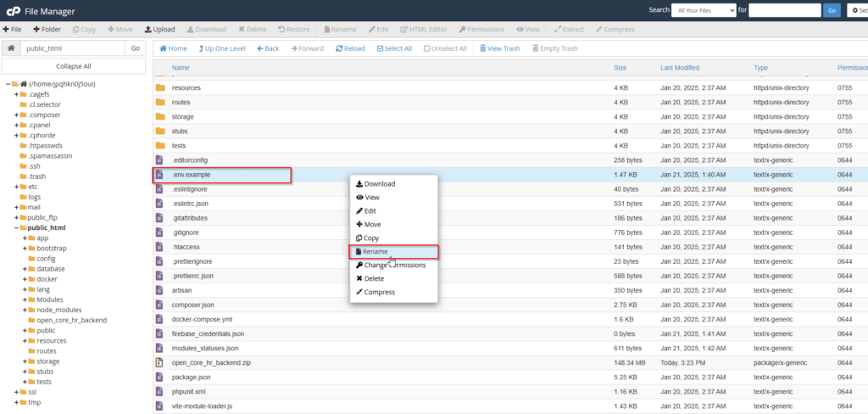Choose Compress from context menu
Viewport: 868px width, 414px height.
[x=393, y=292]
